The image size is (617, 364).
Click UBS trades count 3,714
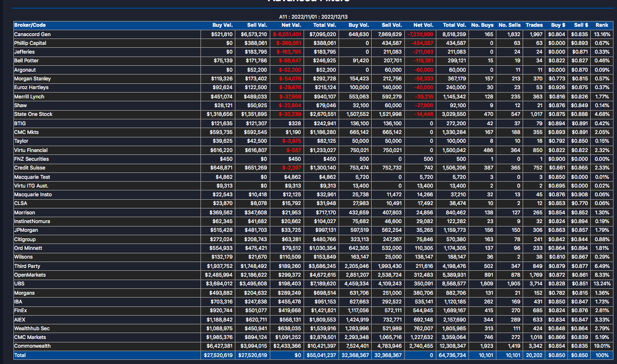pyautogui.click(x=535, y=284)
